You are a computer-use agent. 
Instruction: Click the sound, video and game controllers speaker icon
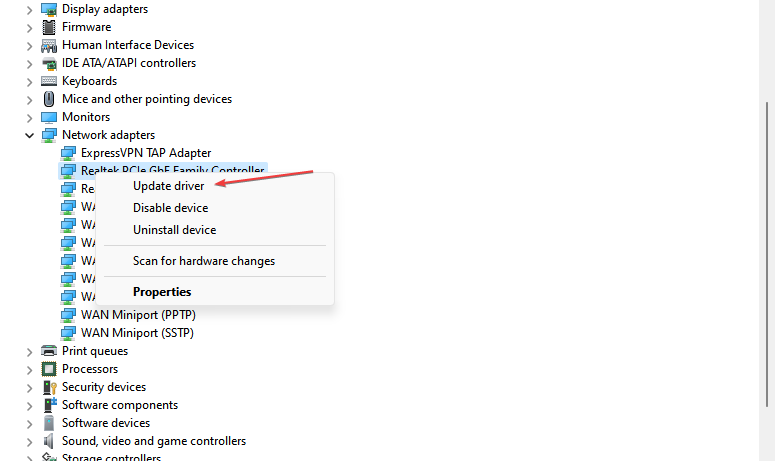(x=49, y=441)
